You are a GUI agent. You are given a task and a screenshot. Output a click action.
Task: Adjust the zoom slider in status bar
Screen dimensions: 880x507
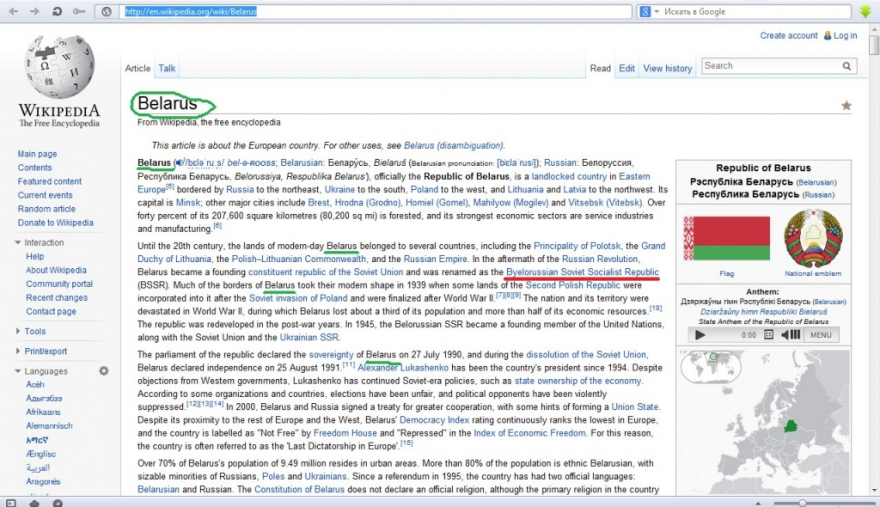[800, 501]
